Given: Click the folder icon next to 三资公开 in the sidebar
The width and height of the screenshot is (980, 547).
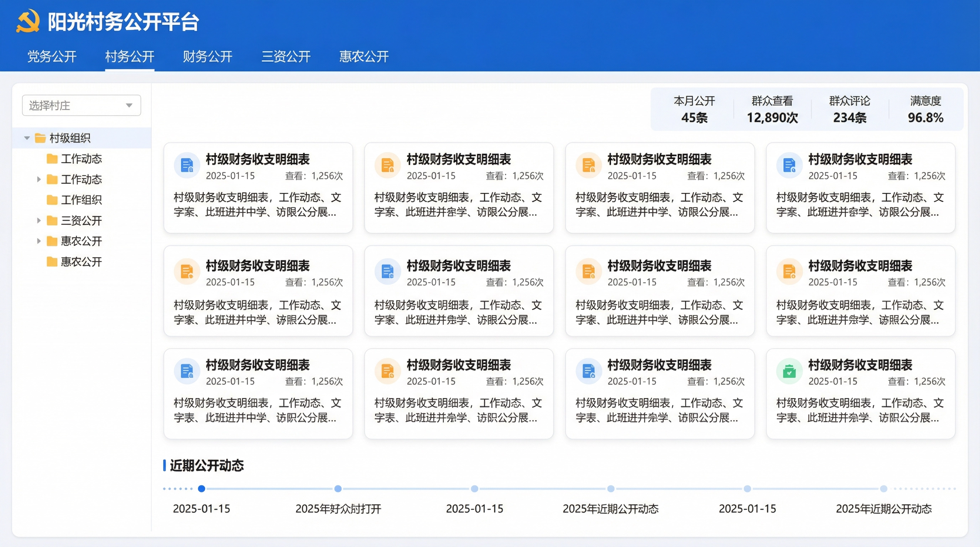Looking at the screenshot, I should click(x=52, y=220).
